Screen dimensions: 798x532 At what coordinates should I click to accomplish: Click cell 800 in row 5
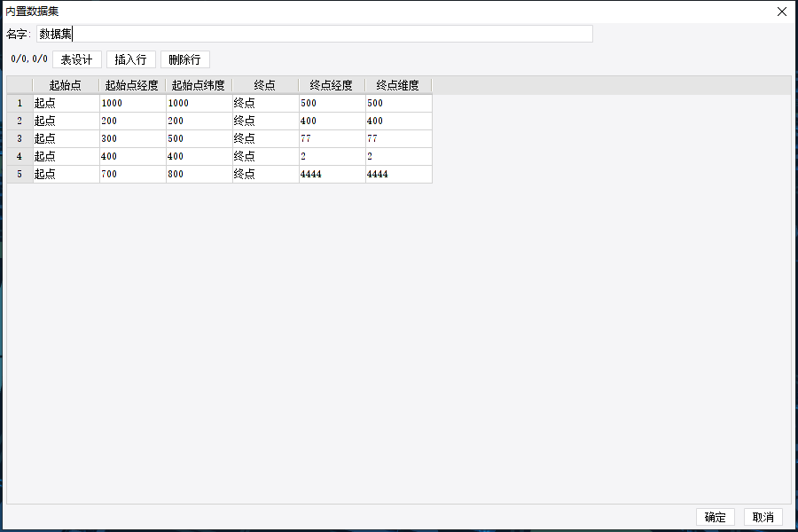[199, 174]
